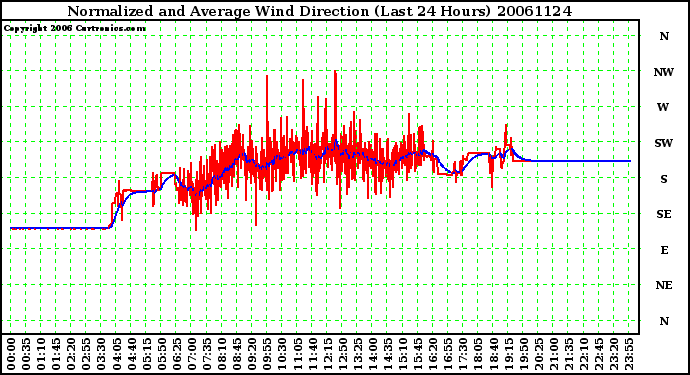Click the 09:55 time axis label
The width and height of the screenshot is (690, 375).
tap(268, 354)
